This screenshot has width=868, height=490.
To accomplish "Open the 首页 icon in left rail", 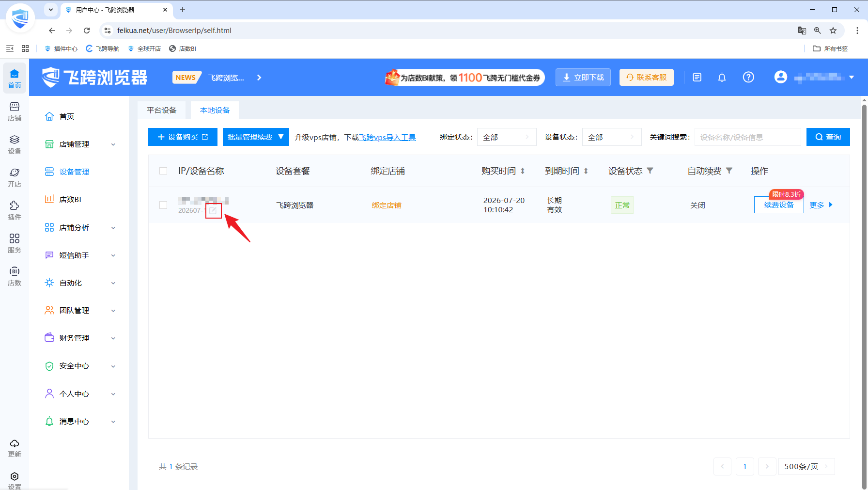I will coord(15,78).
